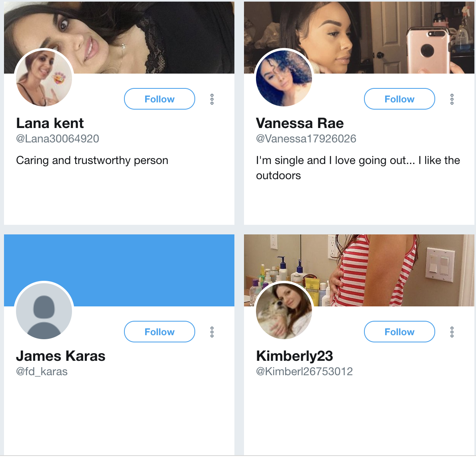Open the options menu for Lana kent's profile
Screen dimensions: 476x460
point(212,99)
